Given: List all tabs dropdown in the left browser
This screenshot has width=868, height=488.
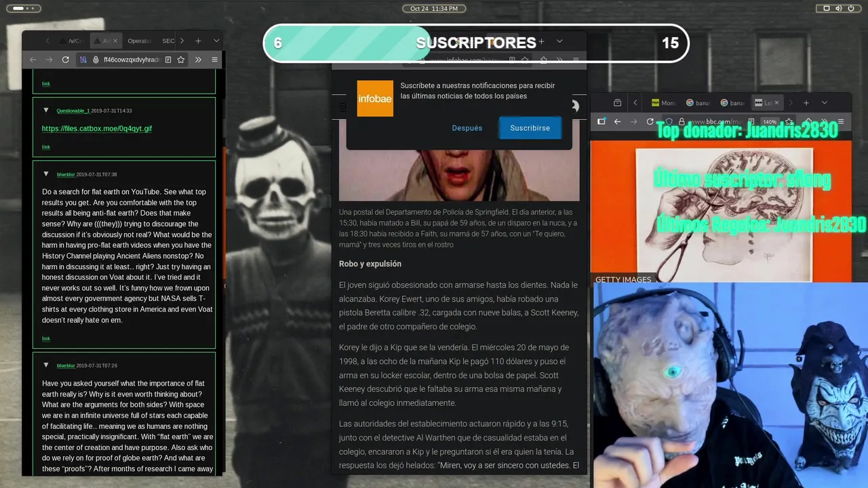Looking at the screenshot, I should (216, 41).
